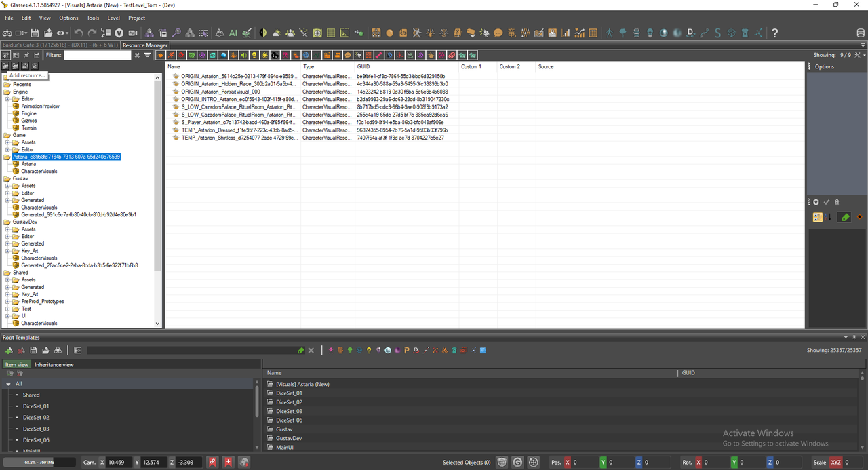Expand the PreProd_Prototypes folder under Shared
868x470 pixels.
(x=7, y=301)
